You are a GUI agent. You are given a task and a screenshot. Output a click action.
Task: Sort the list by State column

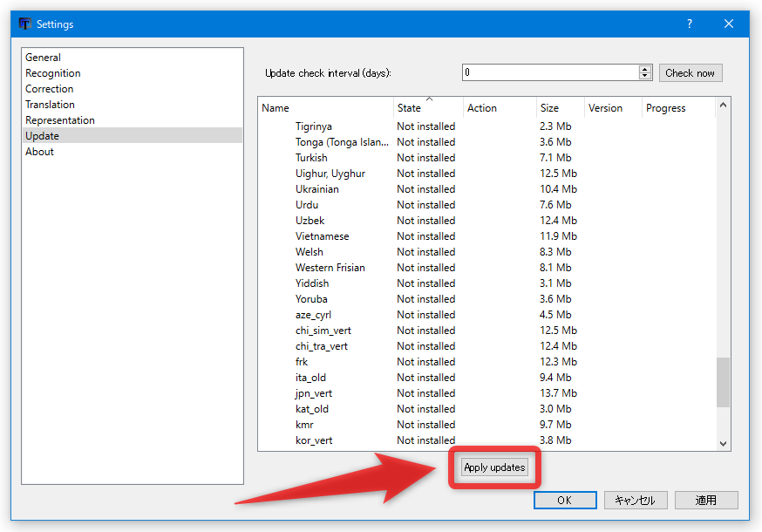click(x=410, y=108)
